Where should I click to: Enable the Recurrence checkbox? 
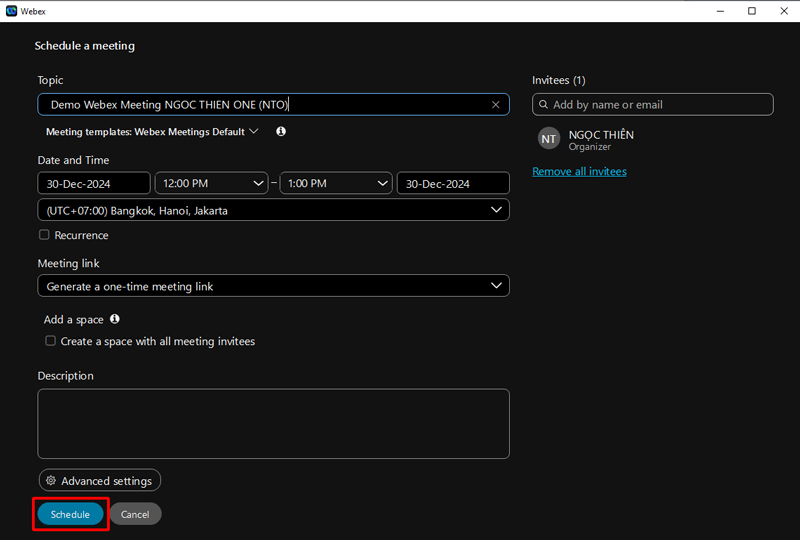coord(44,235)
